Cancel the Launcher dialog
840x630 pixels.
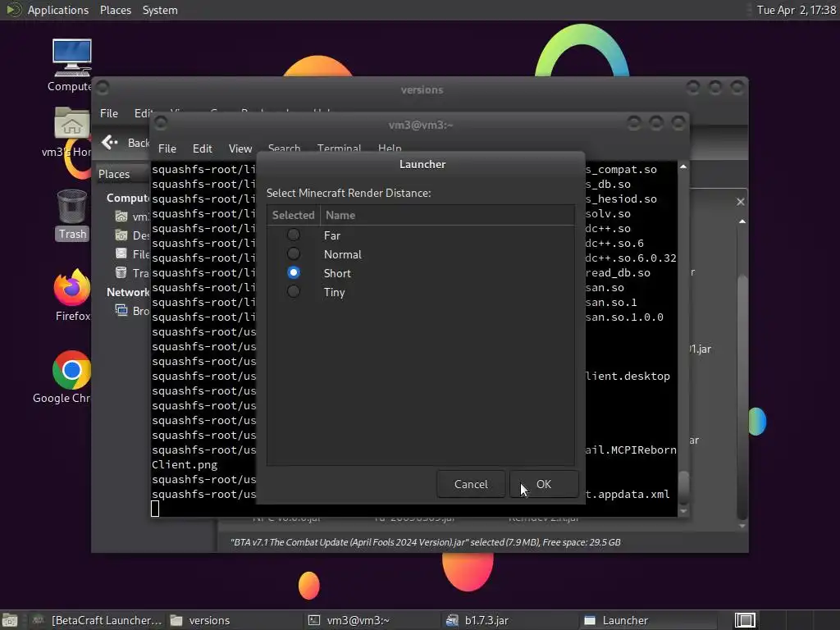pos(471,484)
